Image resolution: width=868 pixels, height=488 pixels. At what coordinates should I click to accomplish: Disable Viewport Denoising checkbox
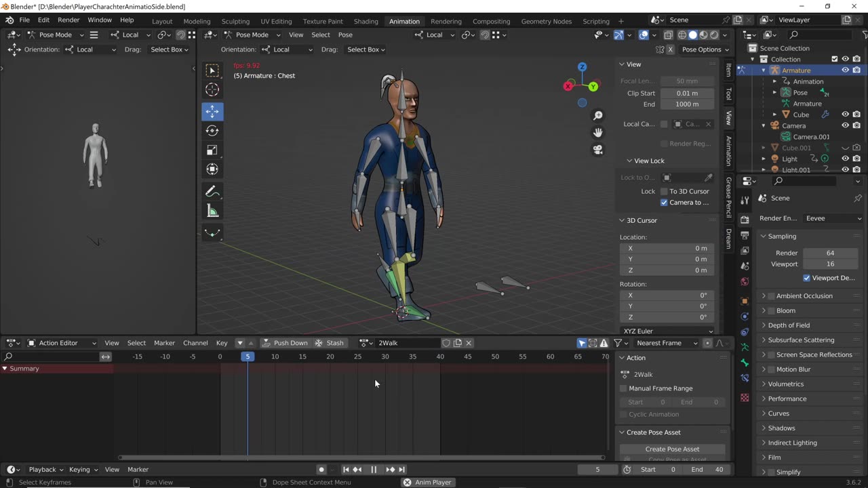click(806, 278)
